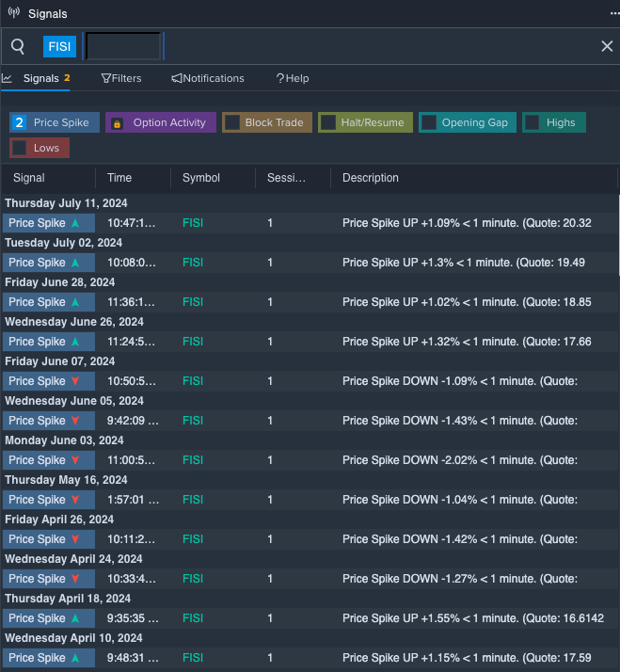Viewport: 620px width, 672px height.
Task: Open the panel options ellipsis menu
Action: [614, 14]
